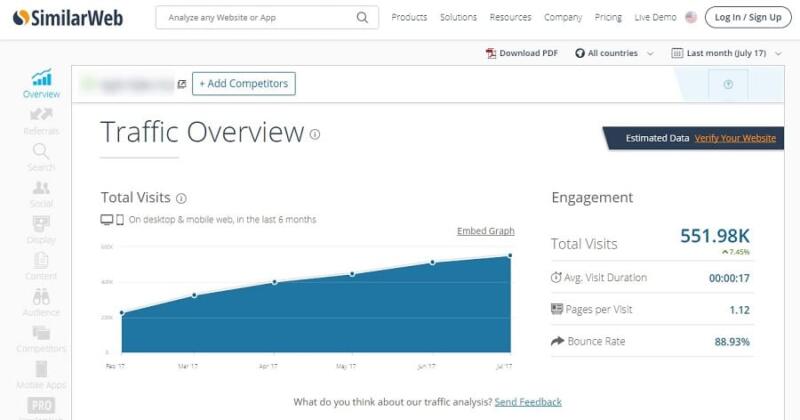Open the Display sidebar icon
The image size is (800, 420).
coord(41,225)
